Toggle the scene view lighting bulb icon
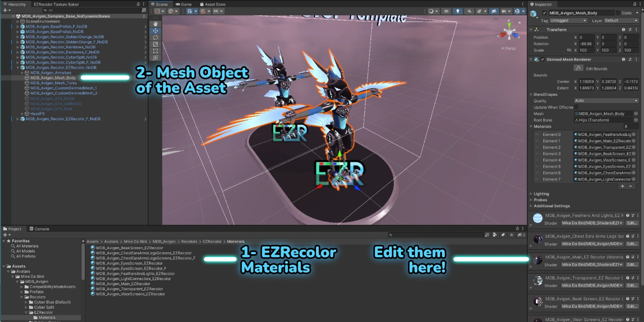 click(x=458, y=11)
